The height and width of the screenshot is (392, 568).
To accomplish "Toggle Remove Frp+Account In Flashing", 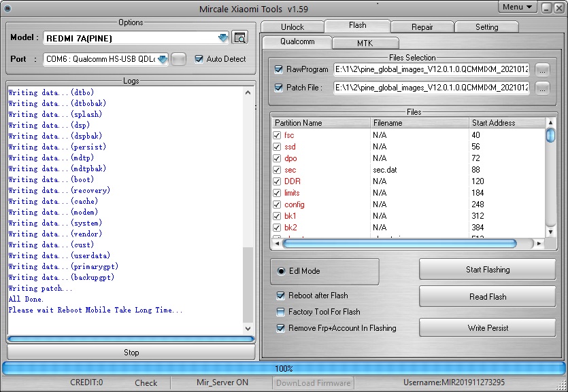I will 280,328.
